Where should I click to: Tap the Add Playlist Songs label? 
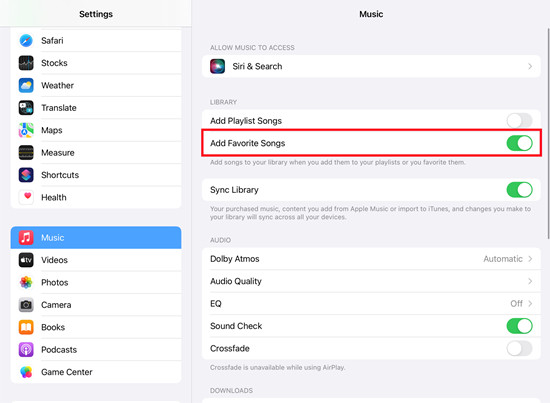point(246,121)
